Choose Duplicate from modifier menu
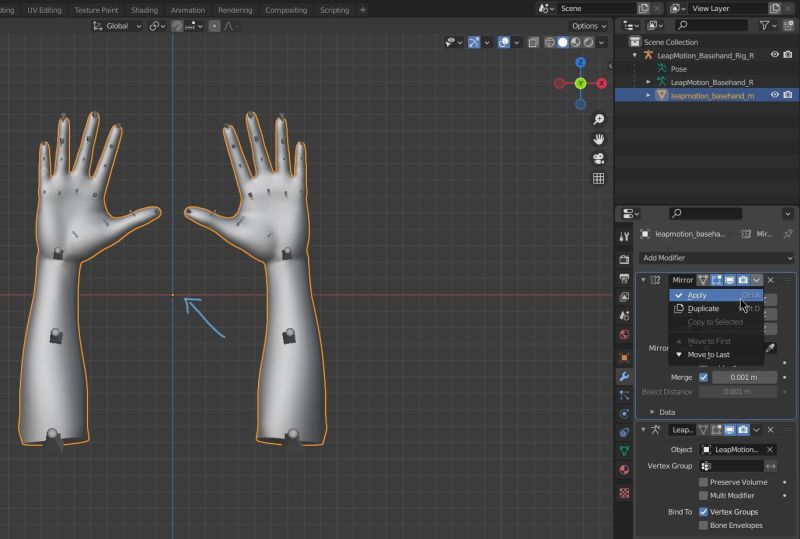 (x=716, y=308)
